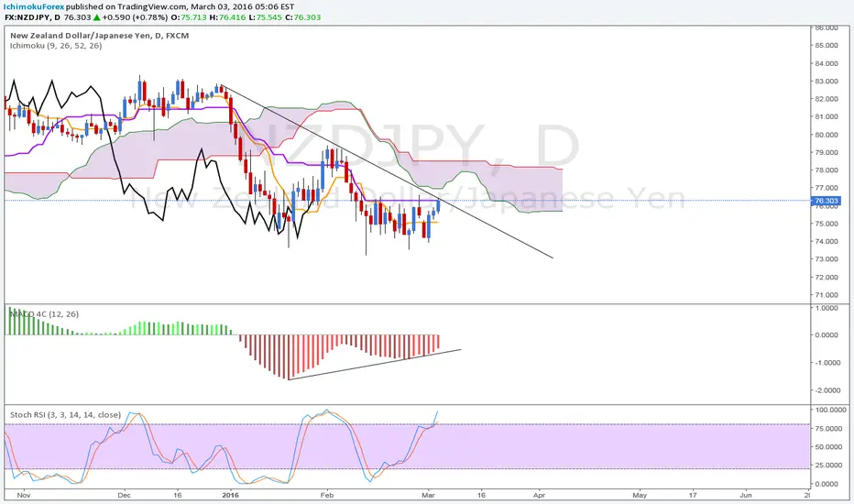This screenshot has height=504, width=854.
Task: Click the Jun label on time axis
Action: tap(746, 495)
